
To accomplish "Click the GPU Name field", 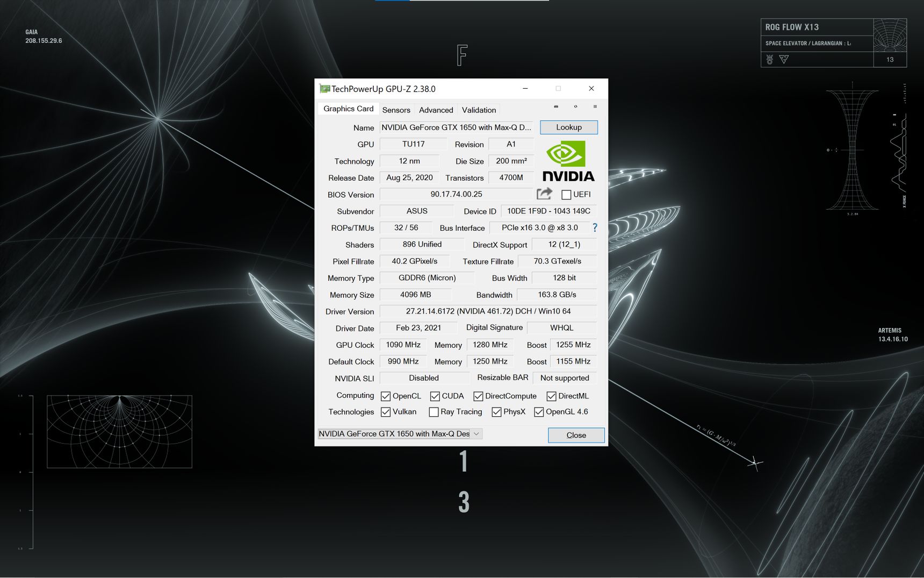I will click(x=456, y=127).
